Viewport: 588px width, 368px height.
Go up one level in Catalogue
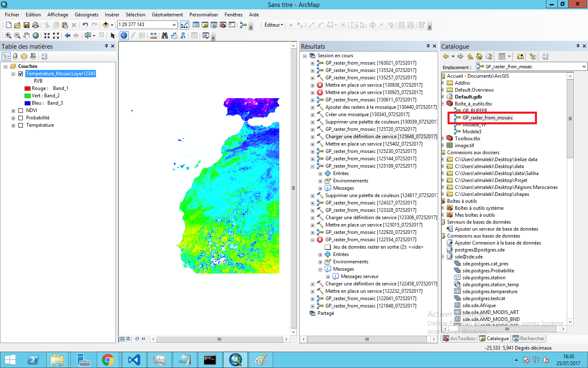tap(470, 56)
